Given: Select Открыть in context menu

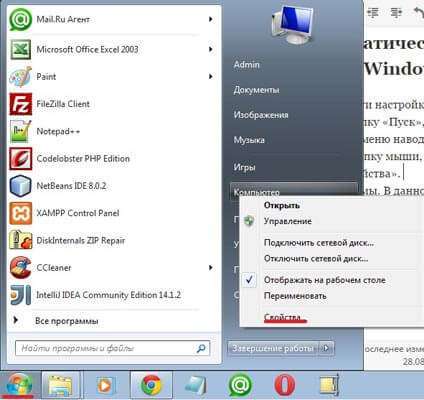Looking at the screenshot, I should (x=282, y=205).
